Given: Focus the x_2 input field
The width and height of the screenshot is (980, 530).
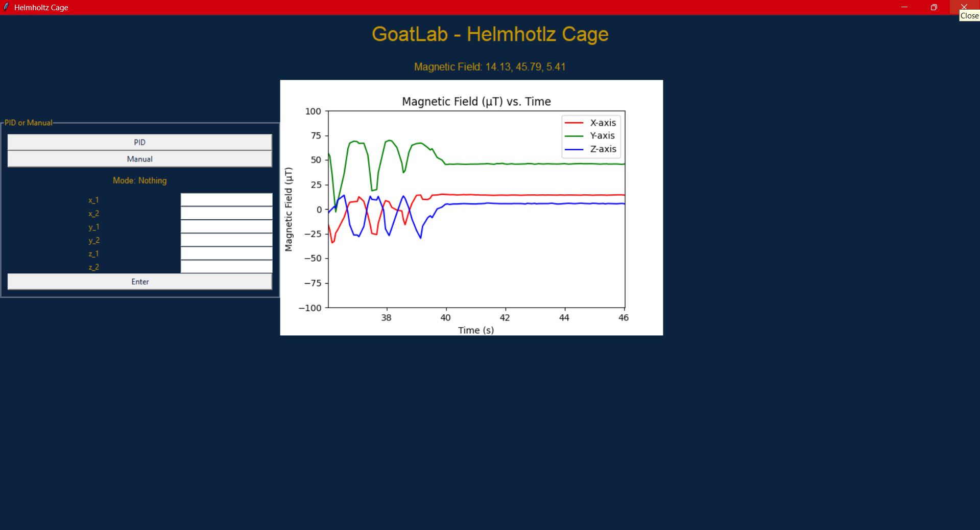Looking at the screenshot, I should pos(226,213).
